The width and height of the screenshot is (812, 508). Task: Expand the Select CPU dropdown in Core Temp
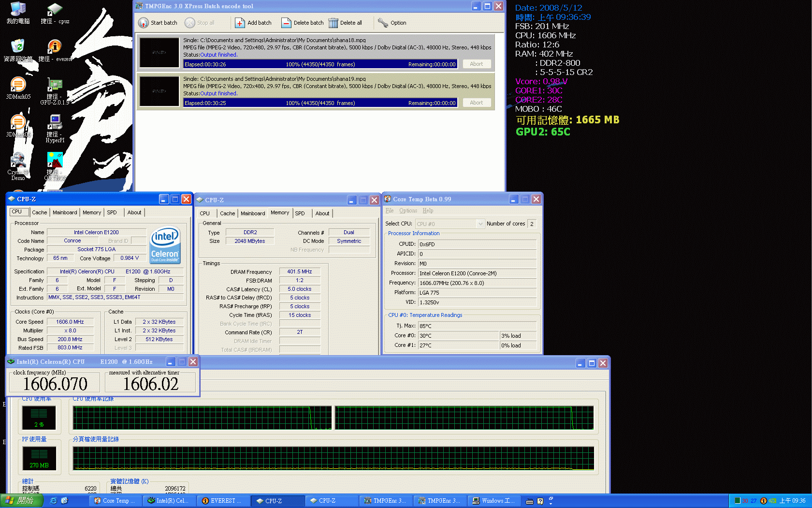coord(480,224)
